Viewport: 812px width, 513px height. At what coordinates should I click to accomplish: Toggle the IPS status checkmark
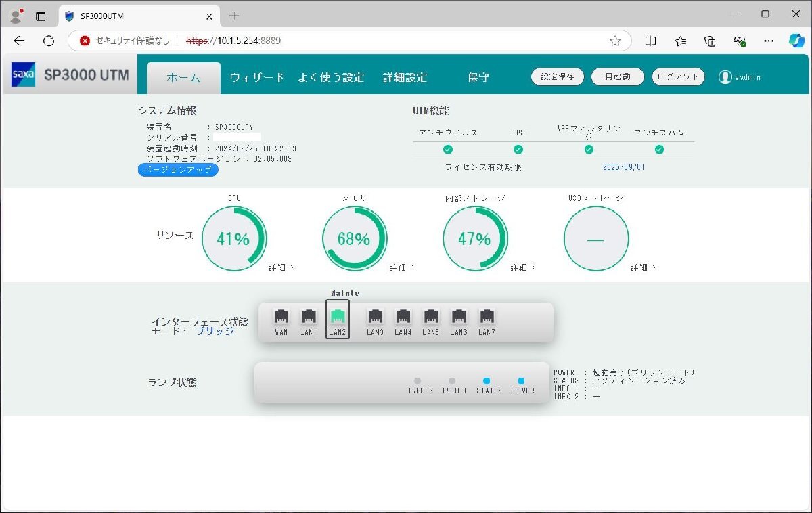pyautogui.click(x=518, y=149)
